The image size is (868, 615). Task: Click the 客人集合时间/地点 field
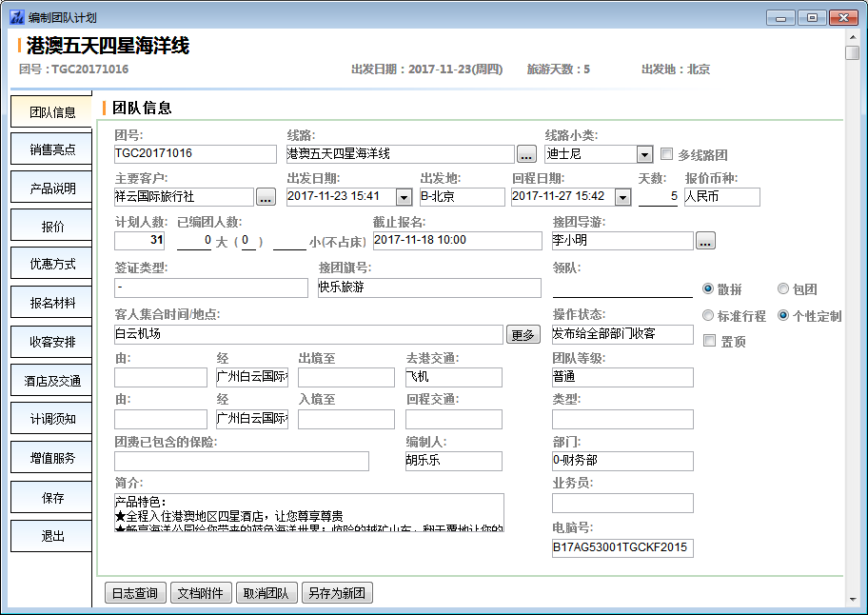click(x=309, y=334)
